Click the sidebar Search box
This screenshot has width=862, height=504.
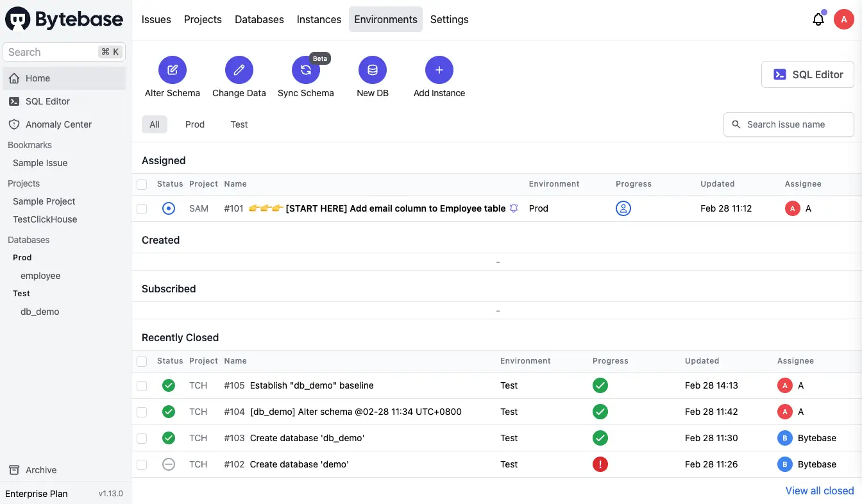64,52
